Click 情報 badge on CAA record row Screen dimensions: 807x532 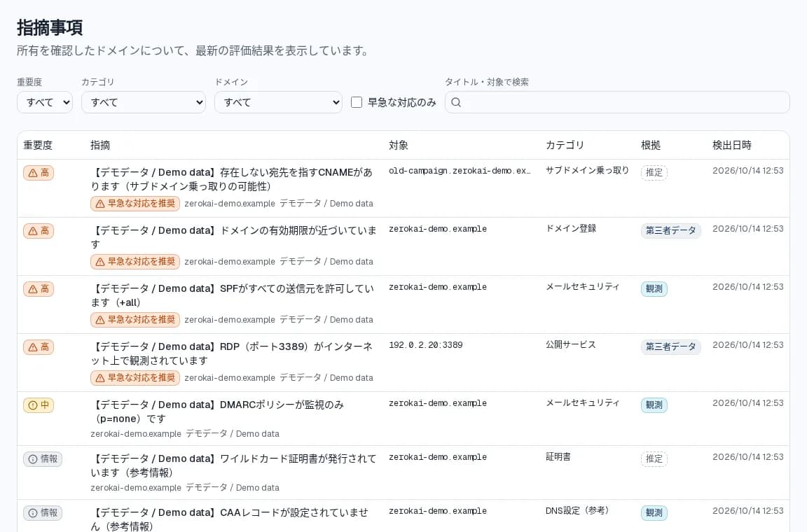(43, 513)
